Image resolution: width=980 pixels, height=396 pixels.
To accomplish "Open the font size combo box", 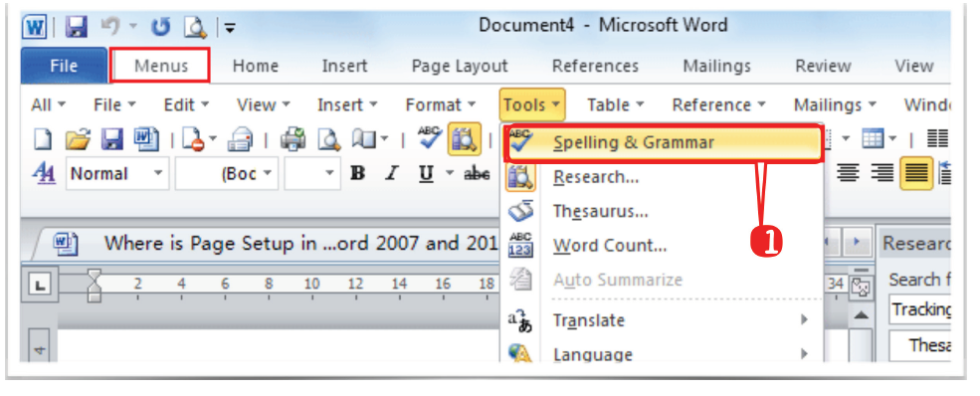I will [311, 174].
